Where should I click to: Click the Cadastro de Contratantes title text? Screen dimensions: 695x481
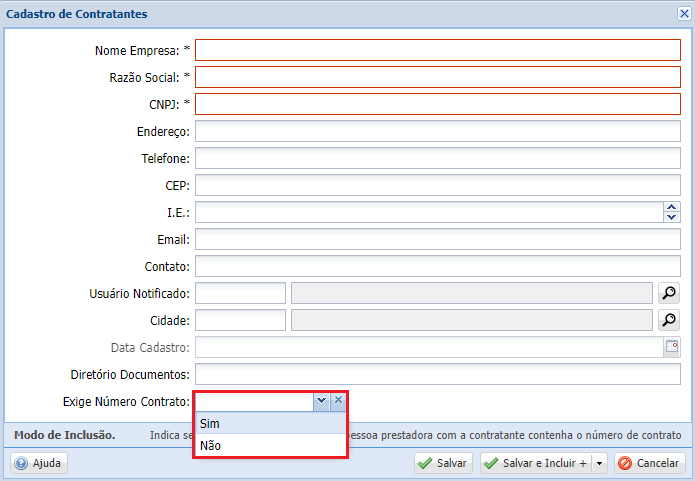pos(76,14)
